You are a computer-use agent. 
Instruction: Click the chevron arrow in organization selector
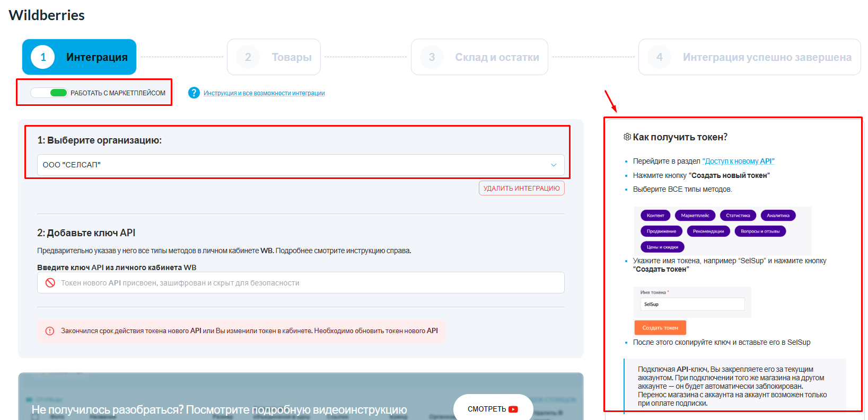tap(554, 165)
